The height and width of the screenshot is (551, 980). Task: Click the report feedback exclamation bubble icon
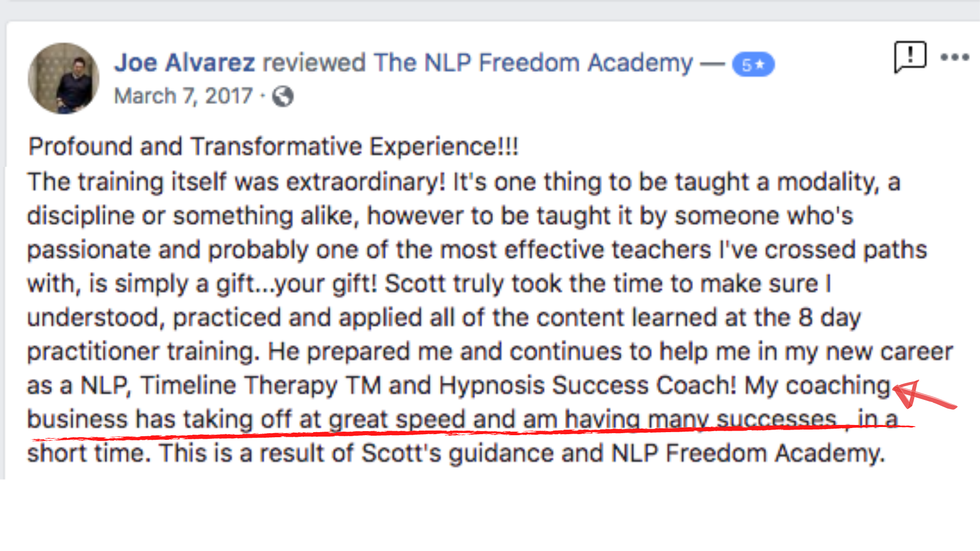click(x=910, y=56)
